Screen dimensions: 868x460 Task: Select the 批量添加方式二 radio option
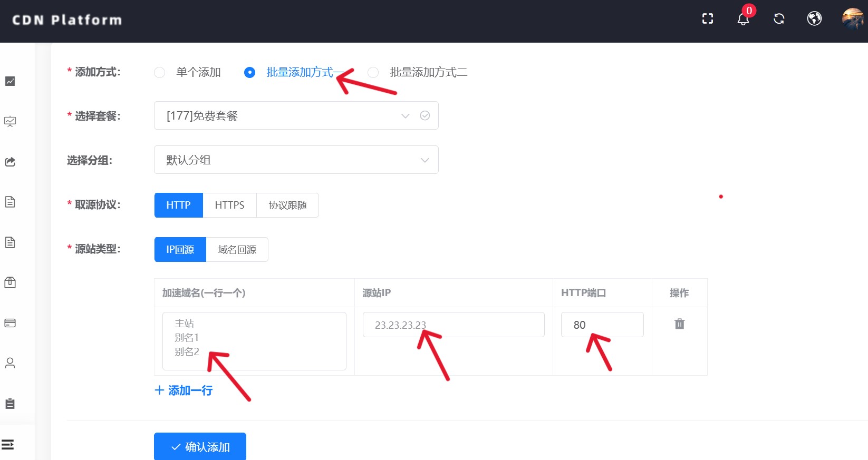pyautogui.click(x=418, y=72)
